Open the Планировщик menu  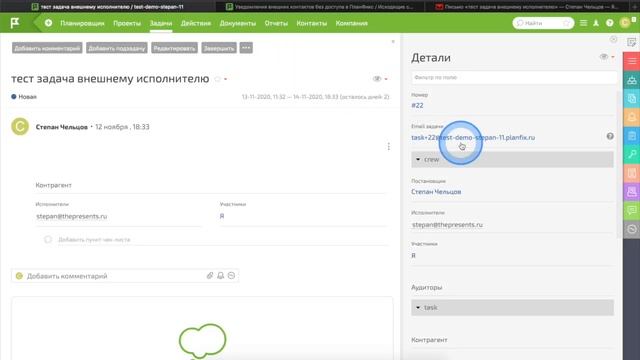(x=82, y=23)
